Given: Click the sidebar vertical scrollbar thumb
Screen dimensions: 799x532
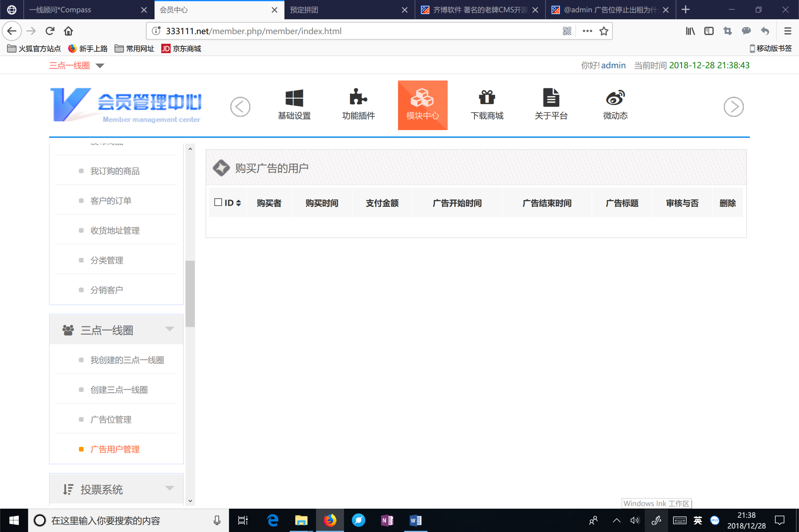Looking at the screenshot, I should click(190, 293).
